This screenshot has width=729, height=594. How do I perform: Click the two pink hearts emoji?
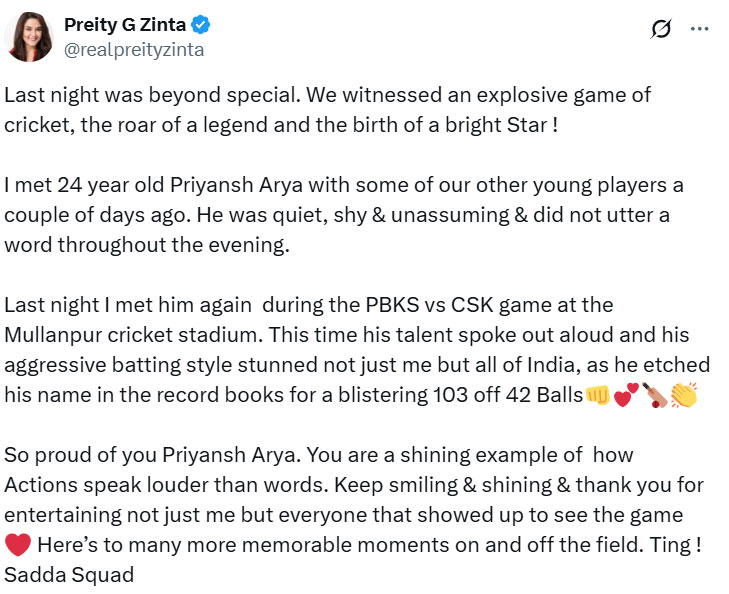point(624,395)
